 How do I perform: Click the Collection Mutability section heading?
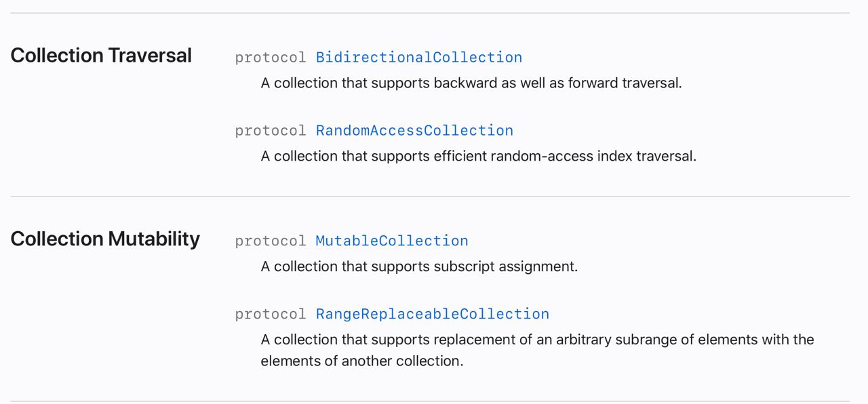tap(105, 239)
